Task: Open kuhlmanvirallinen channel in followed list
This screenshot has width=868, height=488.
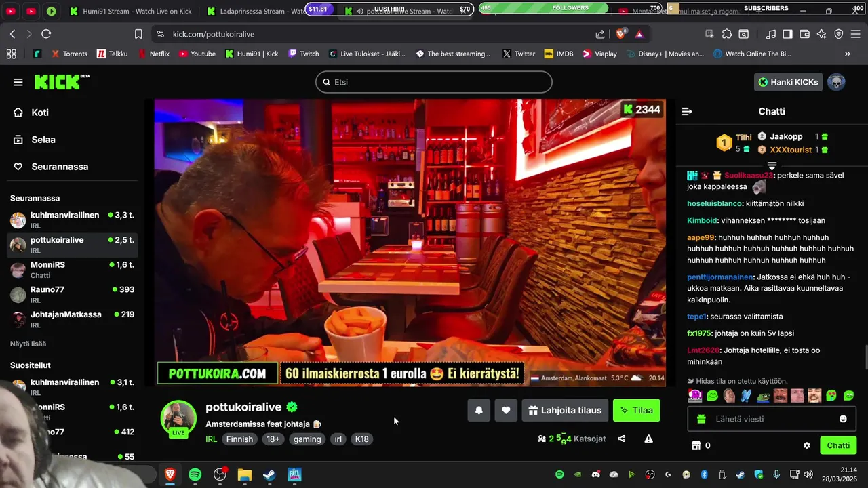Action: tap(72, 220)
